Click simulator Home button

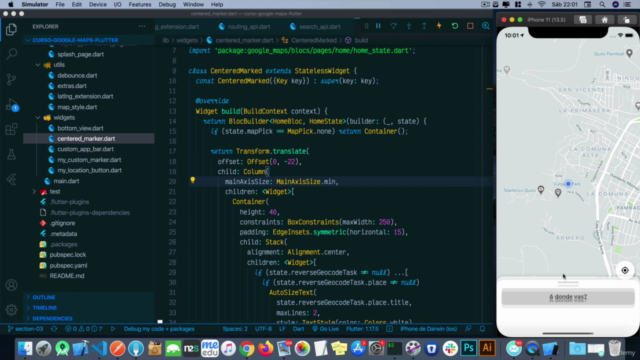click(x=604, y=20)
